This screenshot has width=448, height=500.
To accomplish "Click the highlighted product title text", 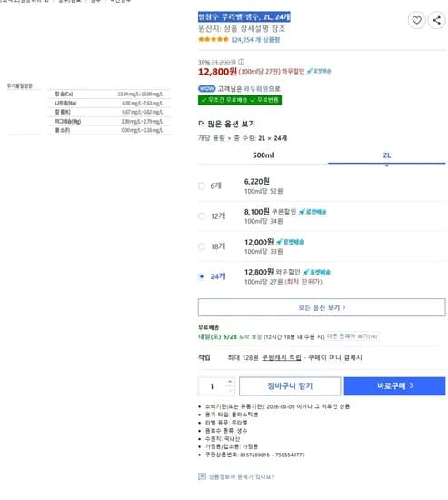I will 244,17.
